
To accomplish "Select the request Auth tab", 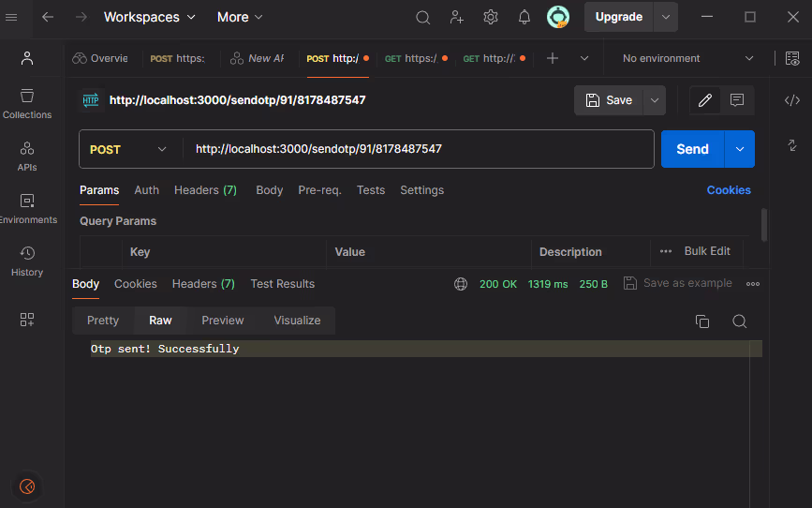I will click(x=146, y=190).
